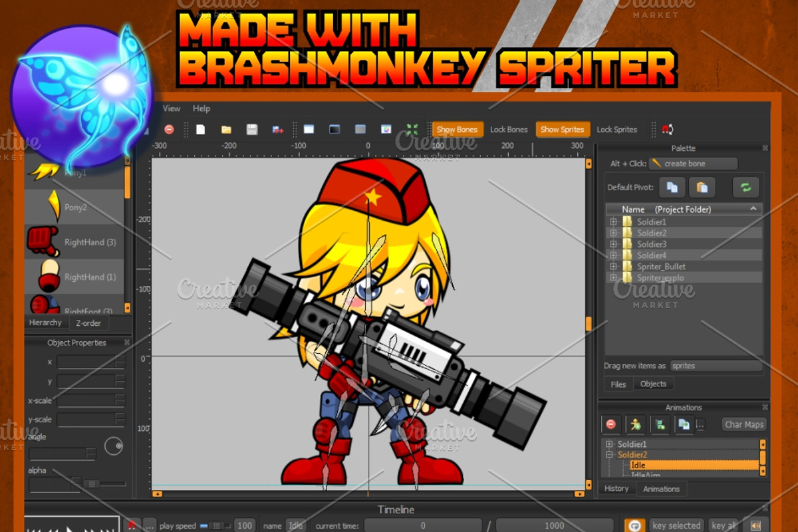The height and width of the screenshot is (532, 798).
Task: Click the speaker sound icon in the timeline
Action: point(755,525)
